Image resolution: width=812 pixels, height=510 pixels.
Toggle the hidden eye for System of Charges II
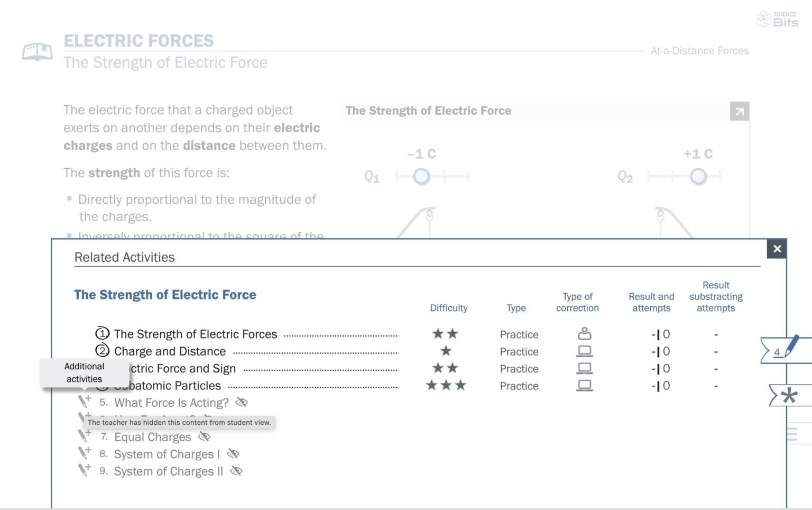coord(236,471)
